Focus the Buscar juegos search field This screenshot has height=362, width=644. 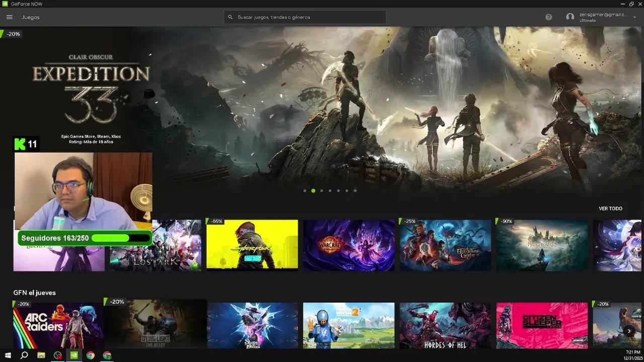point(305,17)
